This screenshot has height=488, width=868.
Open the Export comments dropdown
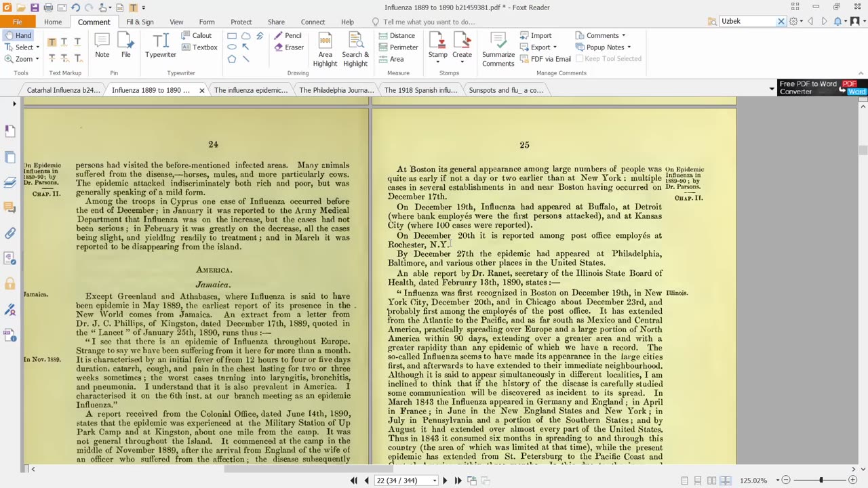coord(538,47)
